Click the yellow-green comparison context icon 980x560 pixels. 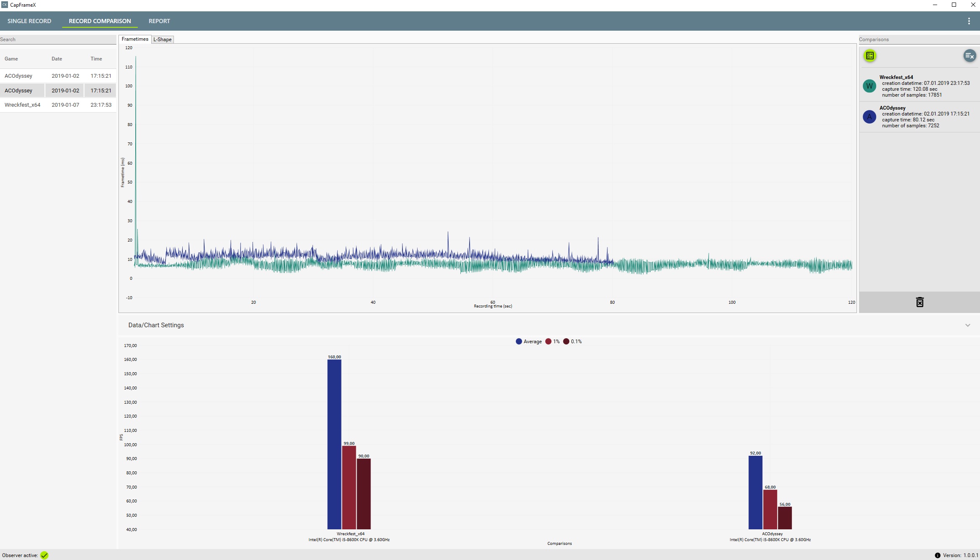coord(870,55)
